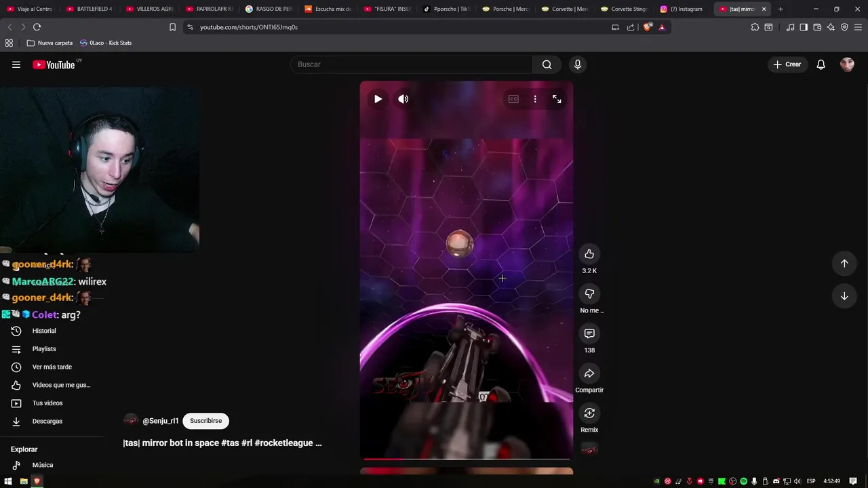Viewport: 868px width, 488px height.
Task: Enter fullscreen on the Short
Action: 557,99
